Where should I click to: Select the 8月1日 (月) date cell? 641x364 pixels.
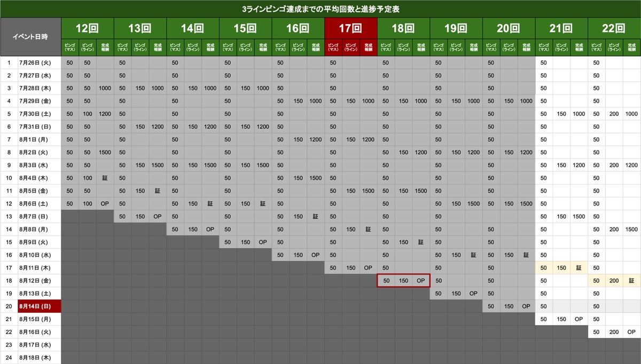pyautogui.click(x=40, y=140)
